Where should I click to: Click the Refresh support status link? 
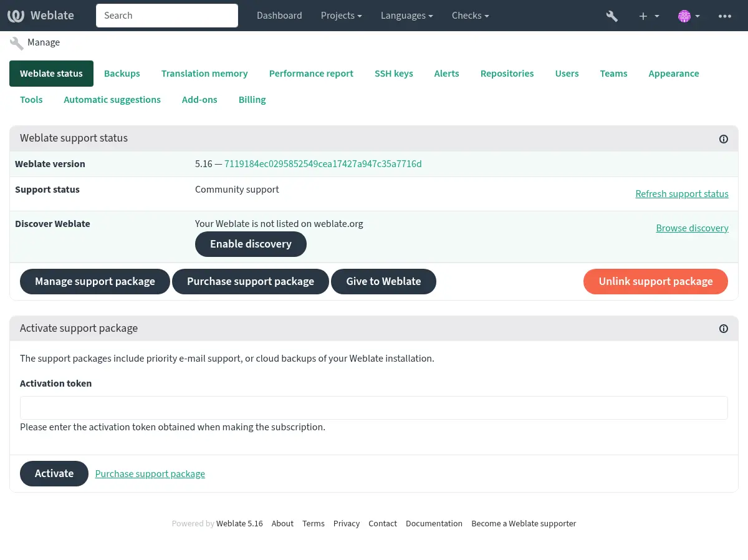click(x=681, y=194)
